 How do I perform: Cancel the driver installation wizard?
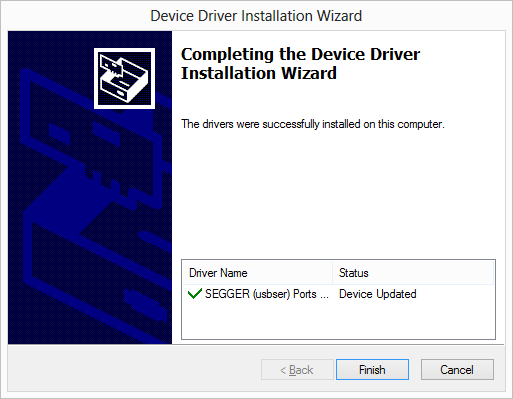(457, 369)
